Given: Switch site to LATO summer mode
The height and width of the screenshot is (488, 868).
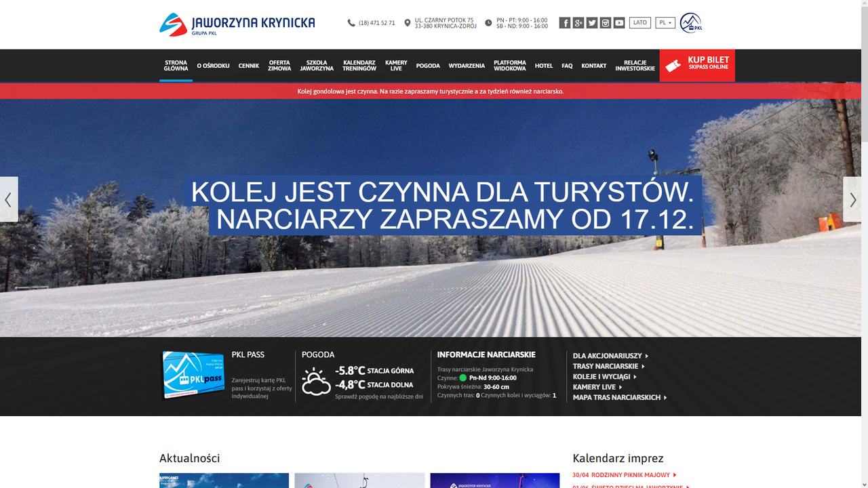Looking at the screenshot, I should coord(640,23).
